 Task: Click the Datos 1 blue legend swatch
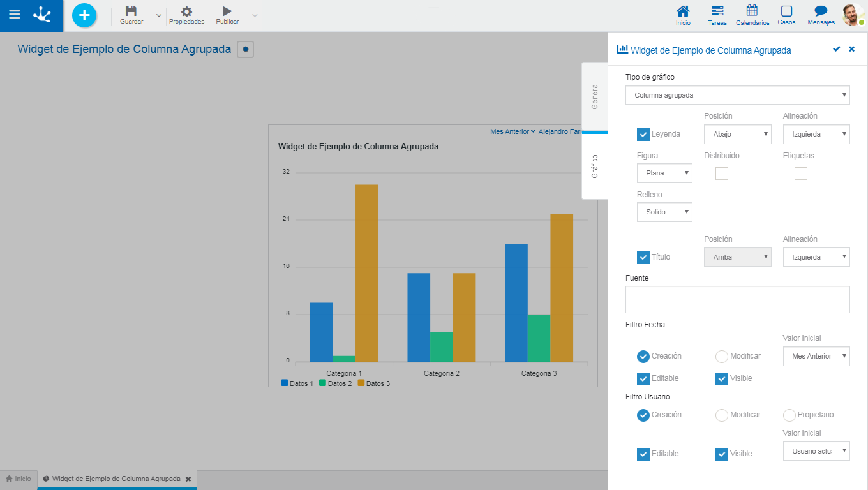click(x=285, y=383)
